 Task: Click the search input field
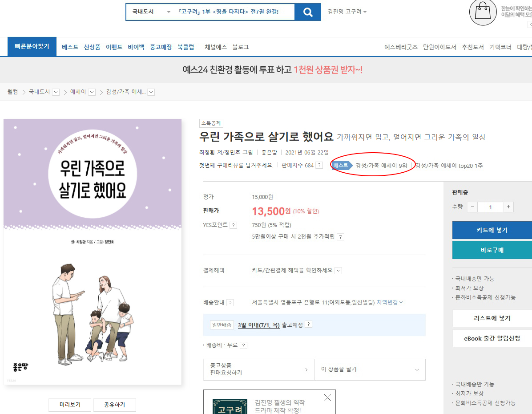point(234,12)
